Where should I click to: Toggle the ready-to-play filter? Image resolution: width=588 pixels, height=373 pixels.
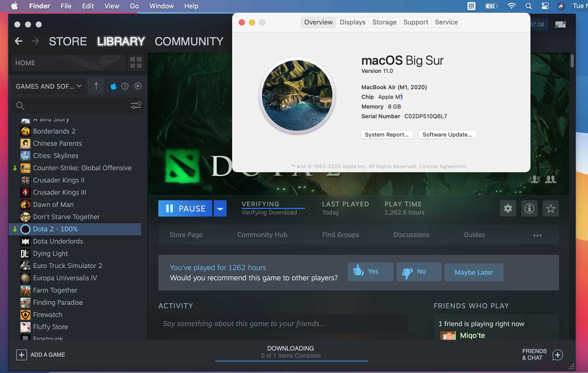(138, 86)
